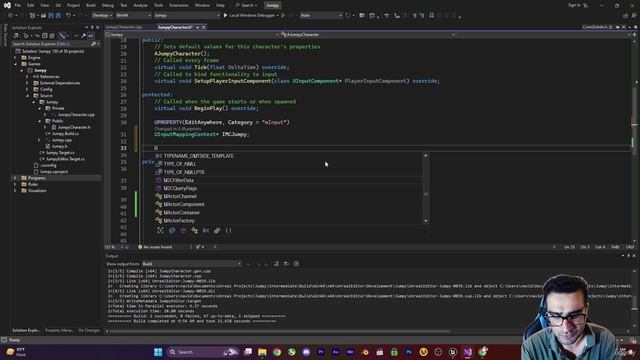Open the solution configuration Develop dropdown

pos(102,15)
